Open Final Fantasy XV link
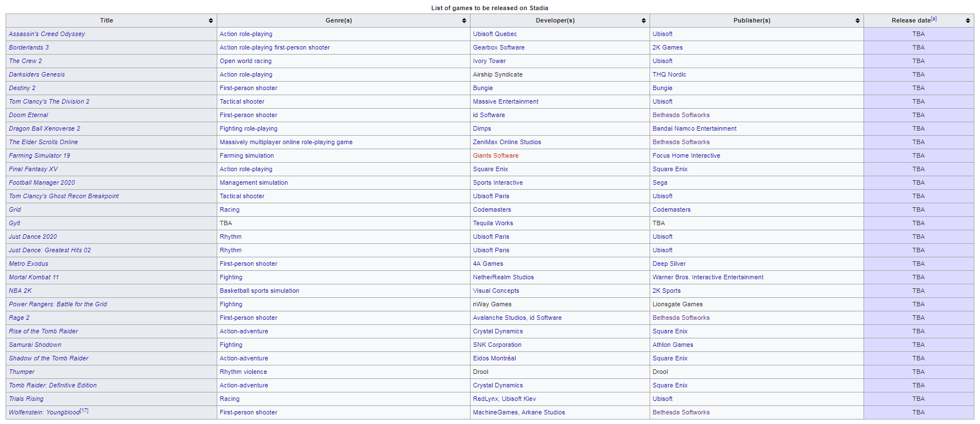 pos(33,169)
